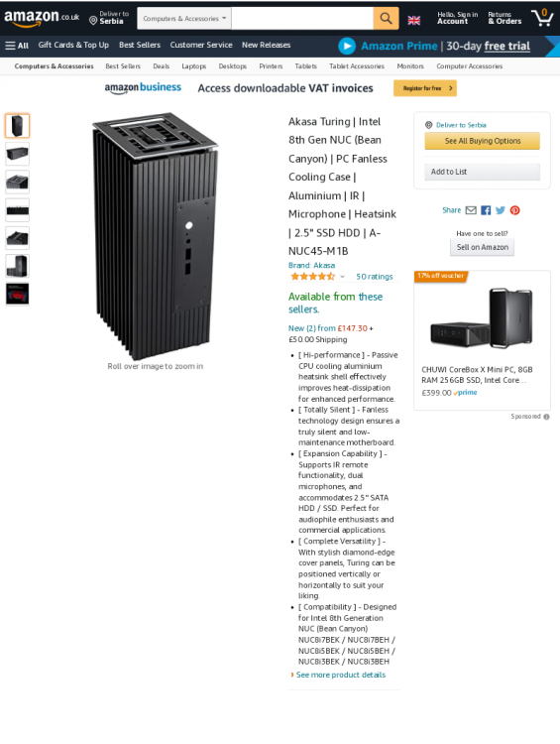The height and width of the screenshot is (744, 560).
Task: Click See All Buying Options button
Action: point(483,141)
